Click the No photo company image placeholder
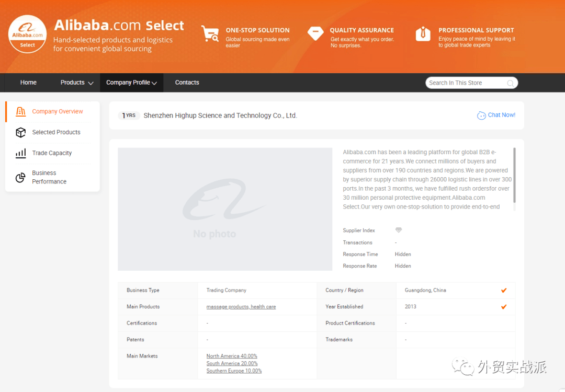 coord(225,209)
